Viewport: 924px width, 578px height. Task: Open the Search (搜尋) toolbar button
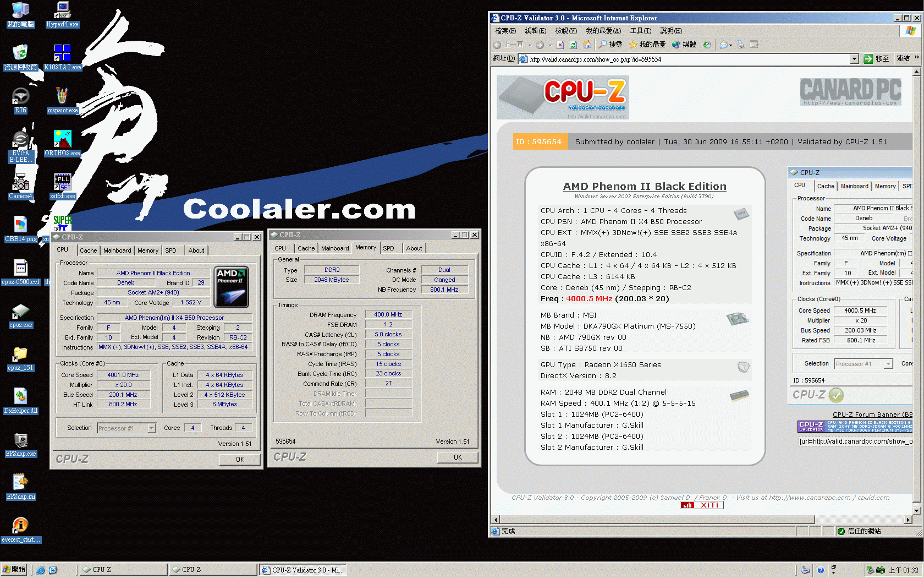[610, 45]
